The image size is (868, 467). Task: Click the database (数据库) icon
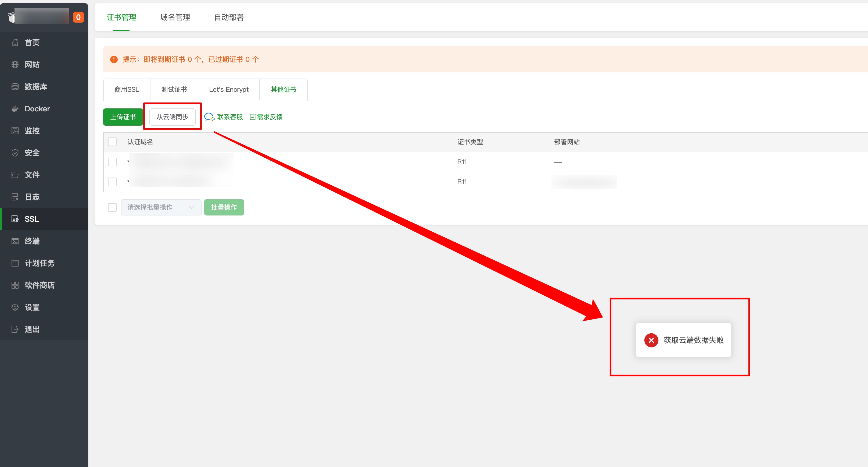pyautogui.click(x=15, y=87)
